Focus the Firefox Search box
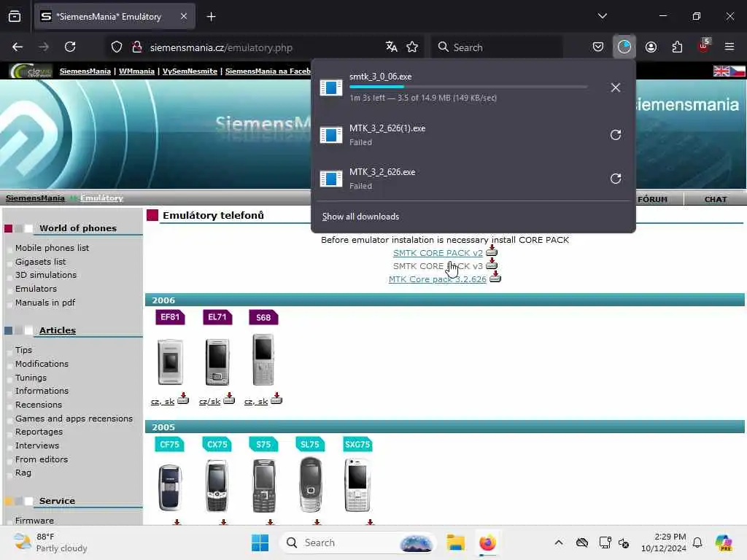 (x=498, y=47)
